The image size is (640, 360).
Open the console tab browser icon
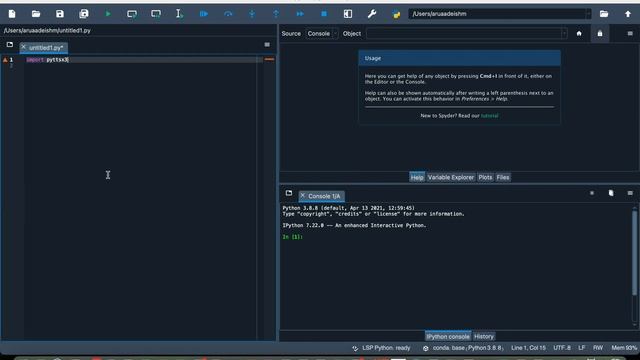289,193
